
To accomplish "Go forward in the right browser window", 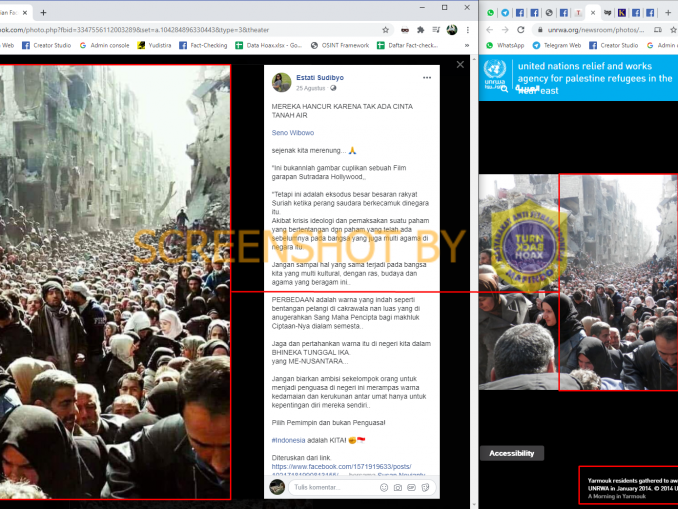I will [x=505, y=30].
